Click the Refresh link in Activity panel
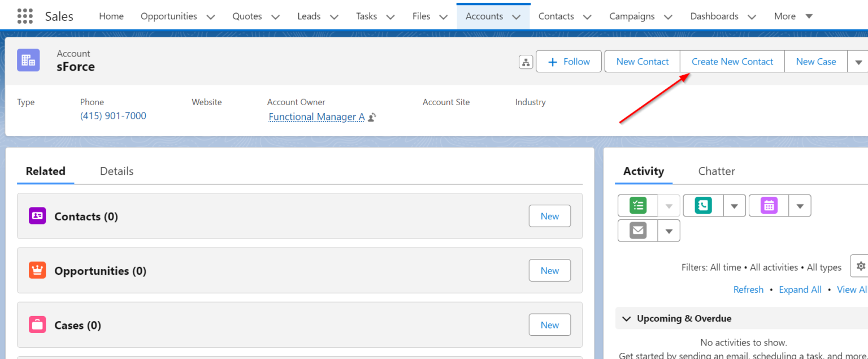868x359 pixels. (x=748, y=289)
